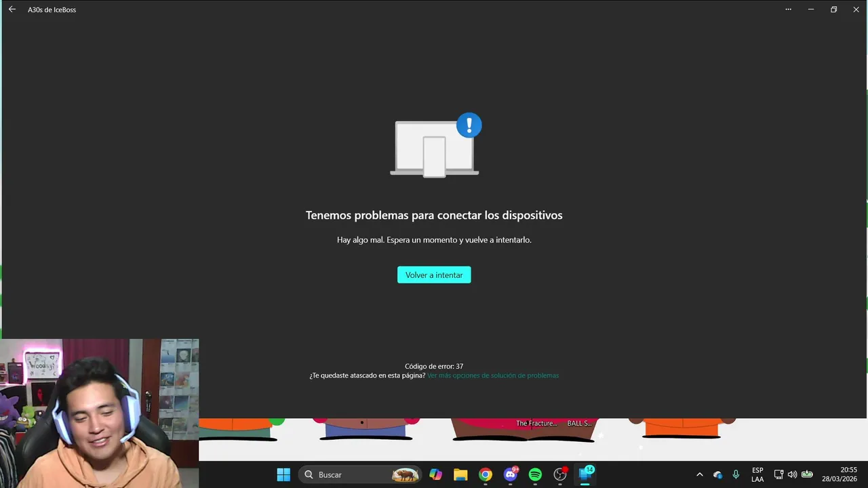The image size is (868, 488).
Task: Open network settings tray icon
Action: (x=778, y=474)
